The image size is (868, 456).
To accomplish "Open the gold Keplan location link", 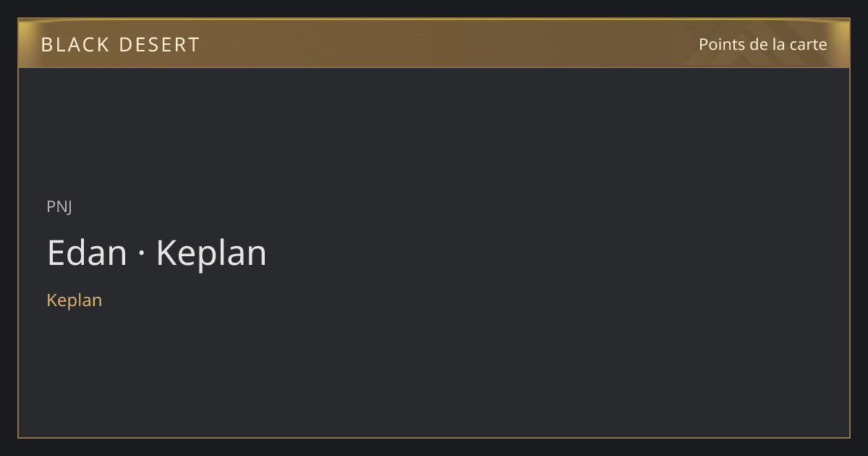I will coord(75,300).
